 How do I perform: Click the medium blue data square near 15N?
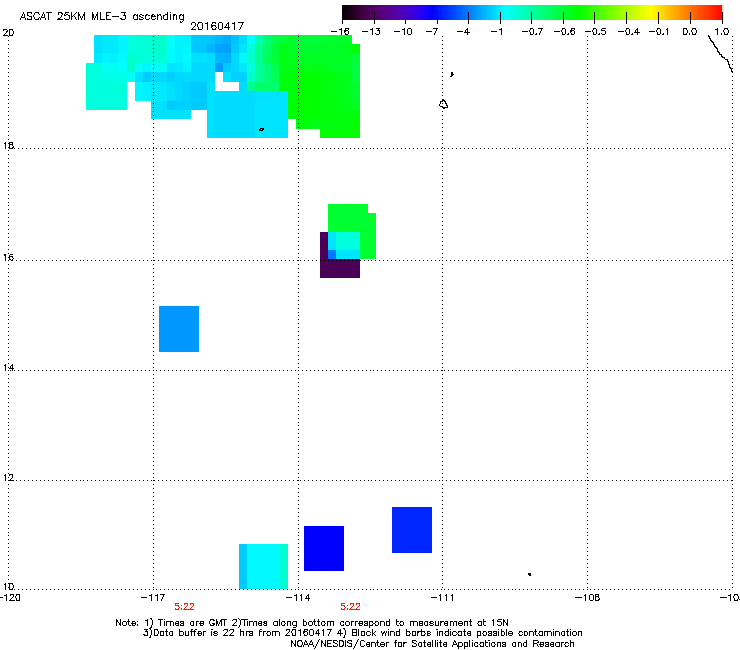click(x=179, y=329)
